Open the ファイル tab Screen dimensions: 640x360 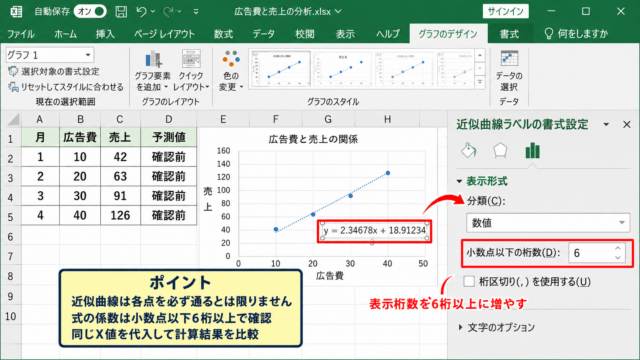click(20, 34)
